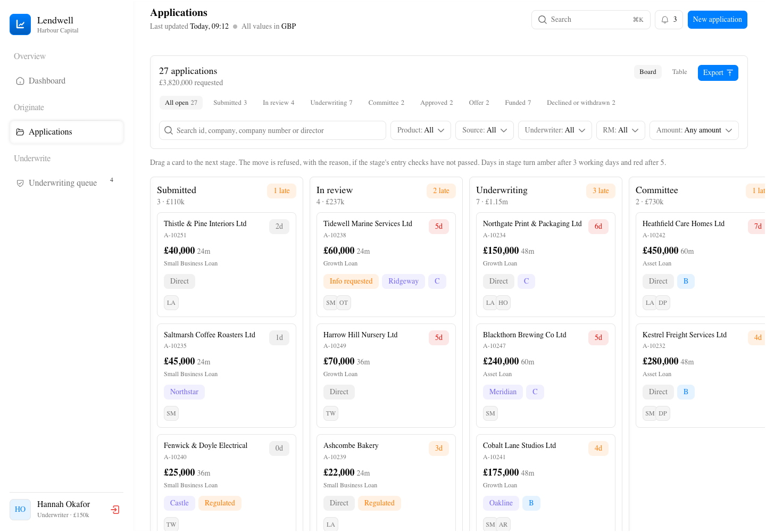The height and width of the screenshot is (532, 766).
Task: Click the OT avatar on Tidewell Marine card
Action: [344, 303]
